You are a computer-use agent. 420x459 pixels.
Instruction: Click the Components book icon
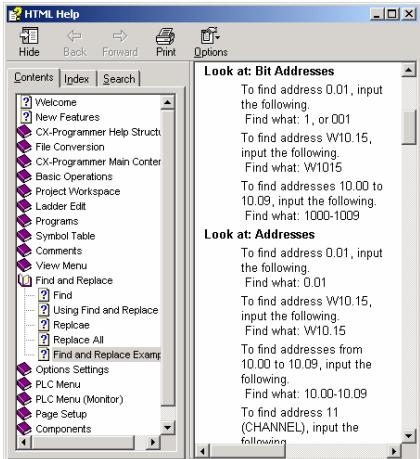point(24,429)
